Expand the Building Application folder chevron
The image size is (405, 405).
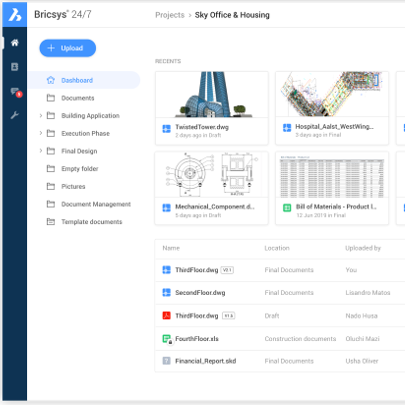point(41,116)
